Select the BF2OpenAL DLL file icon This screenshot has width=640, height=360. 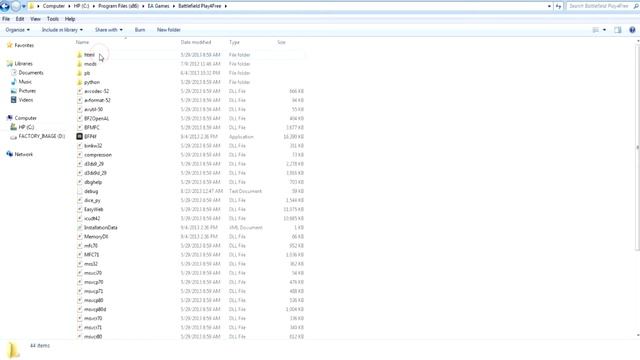pos(80,118)
